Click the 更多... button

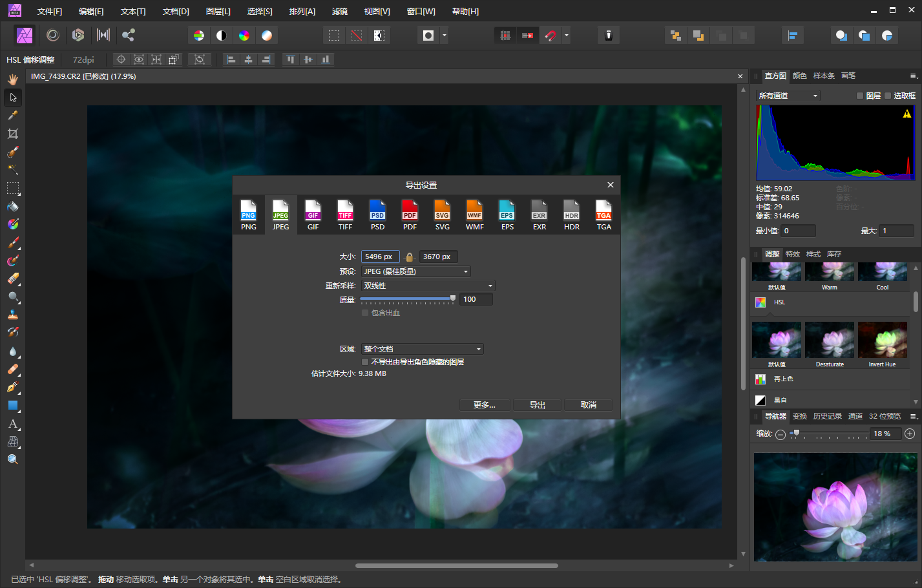[484, 405]
